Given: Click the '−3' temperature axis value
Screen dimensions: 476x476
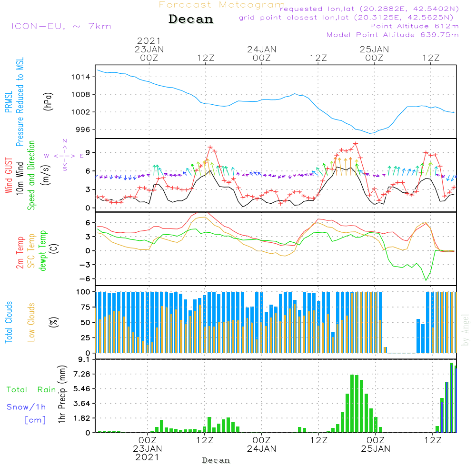Looking at the screenshot, I should click(85, 265).
